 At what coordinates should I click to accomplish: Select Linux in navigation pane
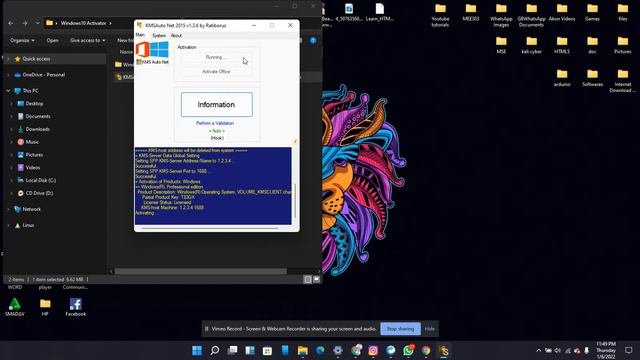(x=28, y=225)
